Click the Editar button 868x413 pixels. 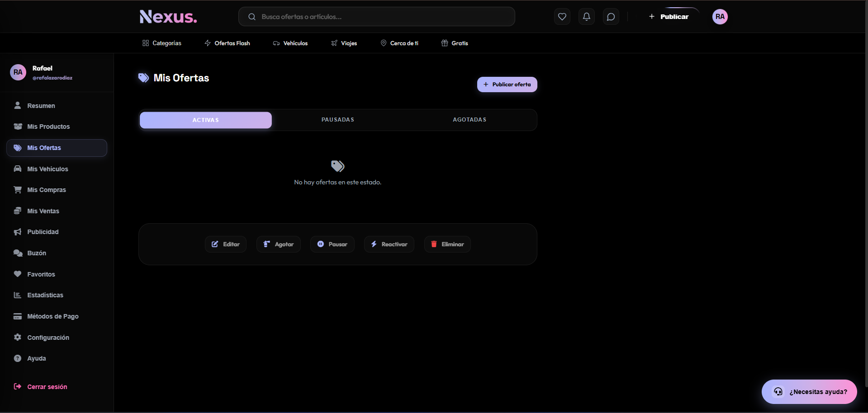pos(226,244)
